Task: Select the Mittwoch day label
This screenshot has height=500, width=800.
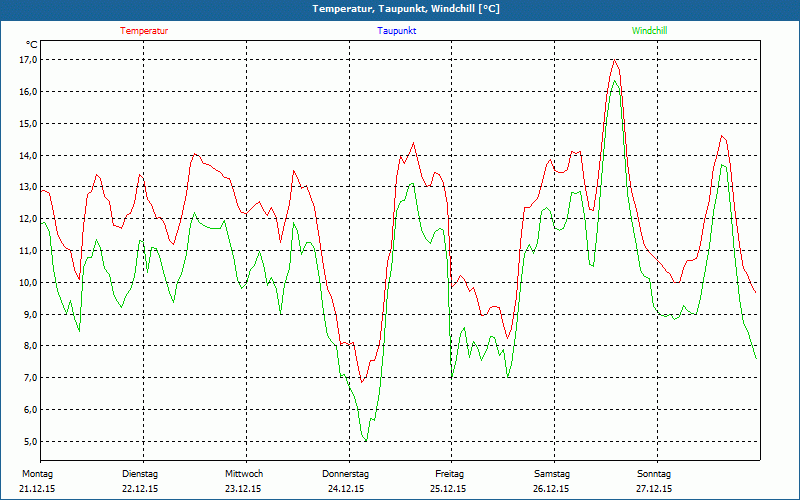Action: click(244, 474)
